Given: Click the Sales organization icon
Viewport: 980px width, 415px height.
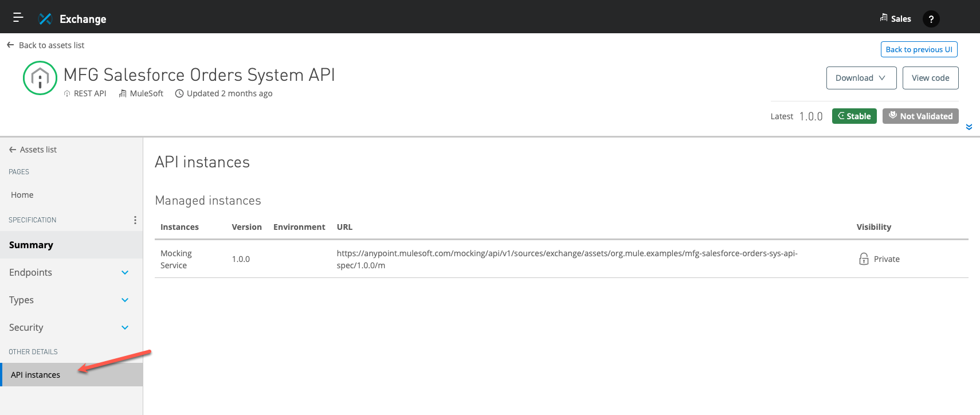Looking at the screenshot, I should pyautogui.click(x=883, y=18).
